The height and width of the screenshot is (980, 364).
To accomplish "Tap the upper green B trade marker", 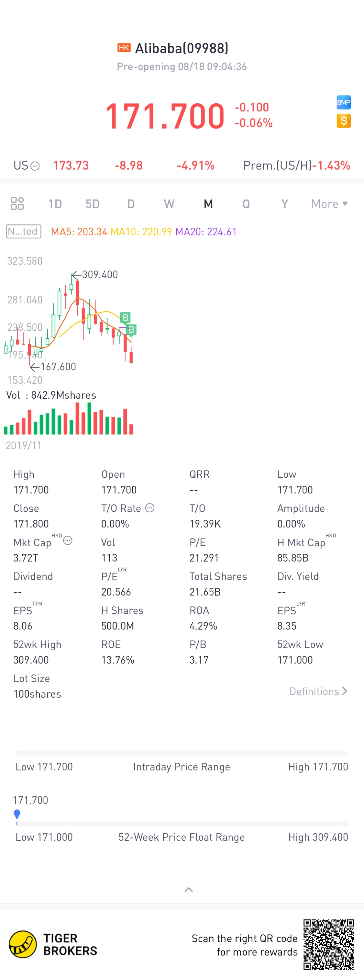I will [x=125, y=317].
